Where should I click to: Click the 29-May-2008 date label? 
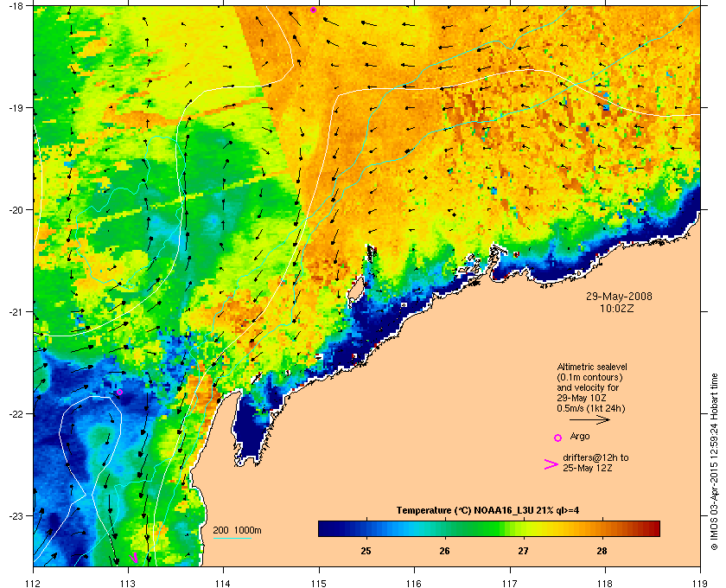click(619, 297)
